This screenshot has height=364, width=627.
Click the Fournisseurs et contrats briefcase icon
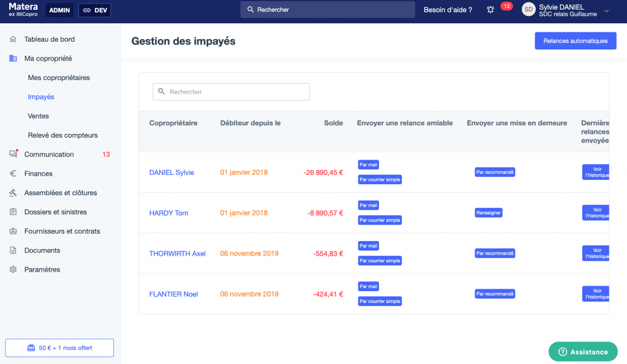[x=13, y=231]
